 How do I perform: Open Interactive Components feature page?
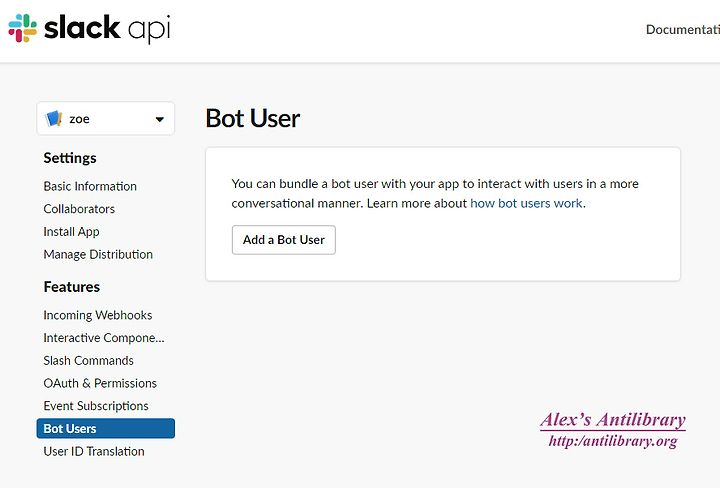point(104,338)
